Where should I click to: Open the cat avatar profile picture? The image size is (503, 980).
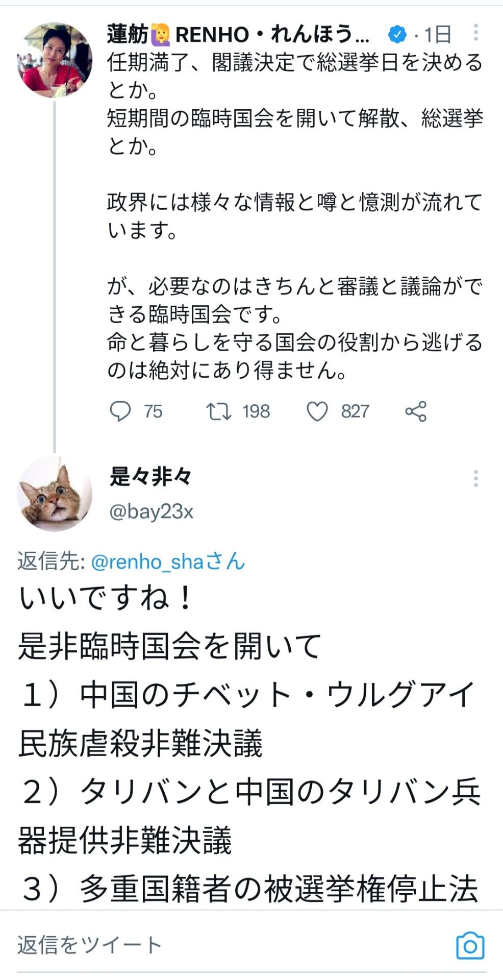tap(55, 495)
